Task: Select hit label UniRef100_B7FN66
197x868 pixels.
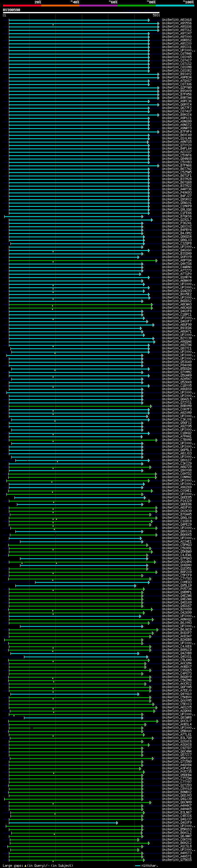Action: (x=177, y=165)
